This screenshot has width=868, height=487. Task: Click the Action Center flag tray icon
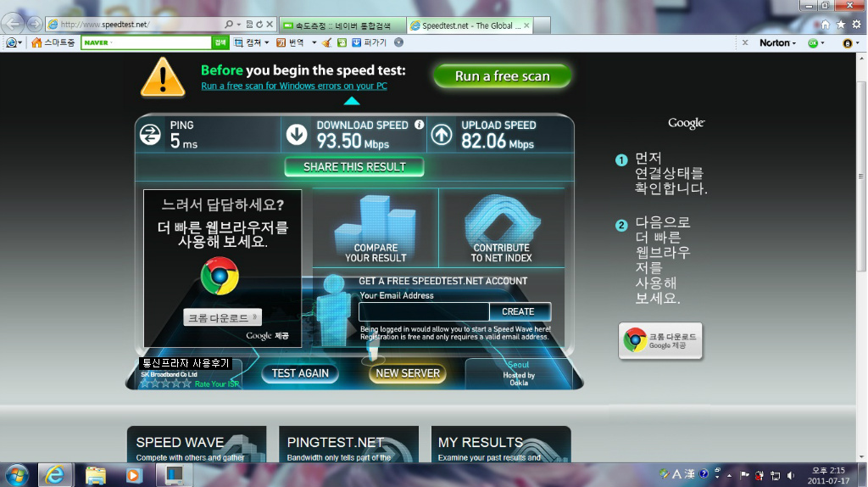point(744,475)
